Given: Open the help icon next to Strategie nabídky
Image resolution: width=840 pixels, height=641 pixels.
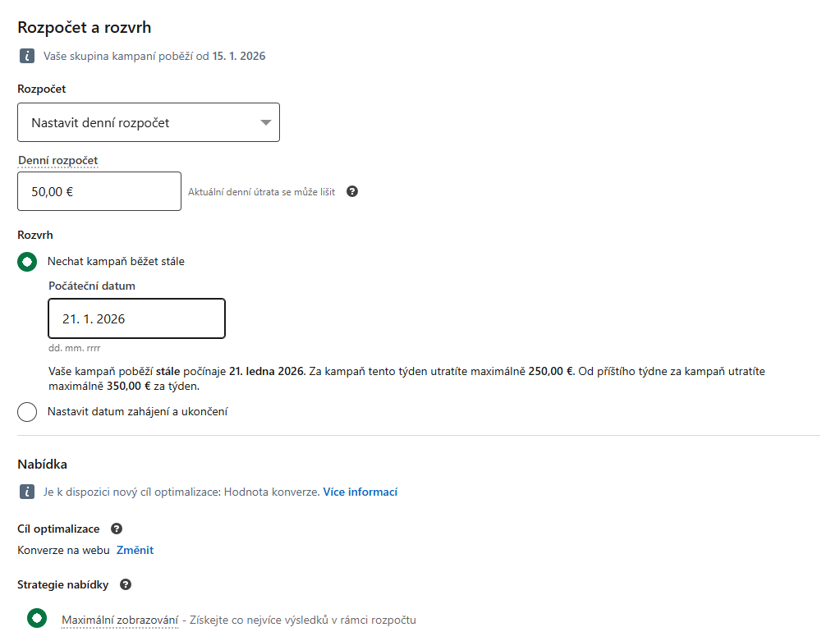Looking at the screenshot, I should (126, 584).
